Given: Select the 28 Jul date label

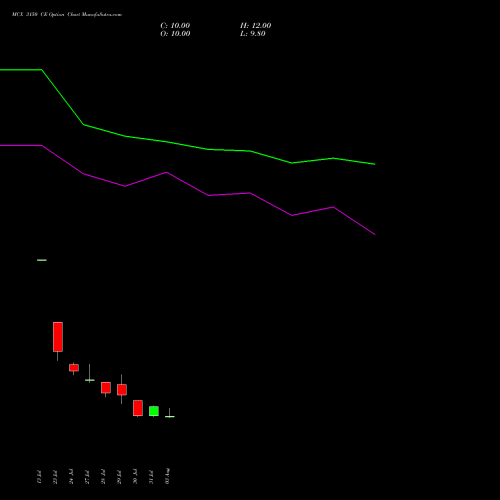Looking at the screenshot, I should 103,477.
